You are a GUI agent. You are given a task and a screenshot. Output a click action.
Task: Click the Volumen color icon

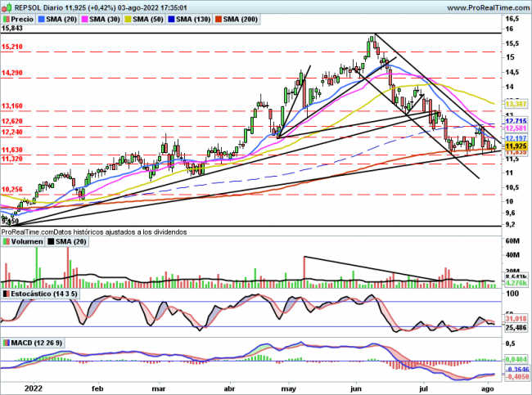[6, 242]
